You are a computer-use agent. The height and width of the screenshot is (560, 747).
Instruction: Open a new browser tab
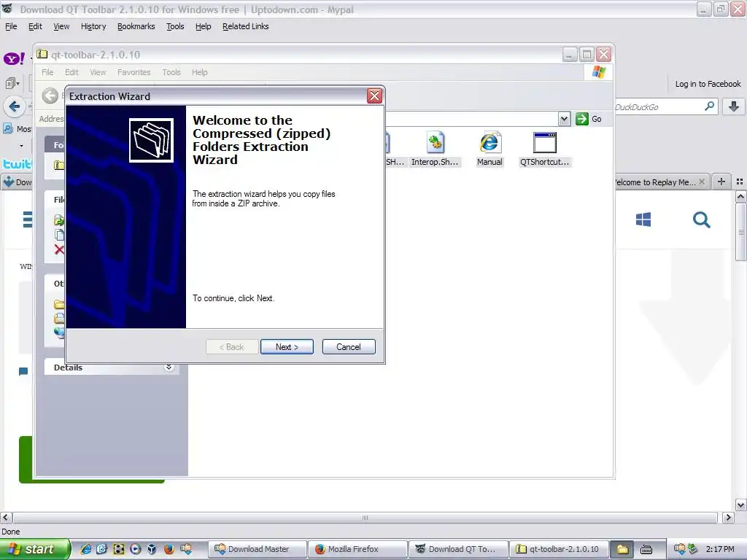[721, 182]
